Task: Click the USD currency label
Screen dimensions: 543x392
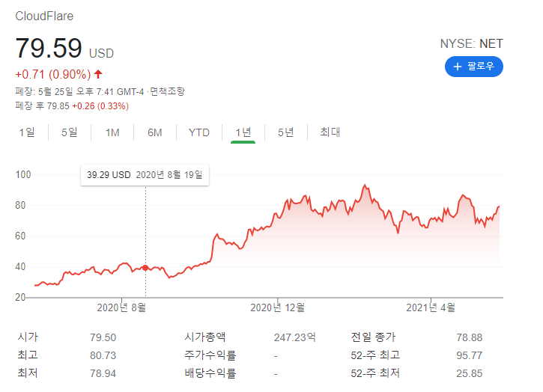Action: (x=101, y=53)
